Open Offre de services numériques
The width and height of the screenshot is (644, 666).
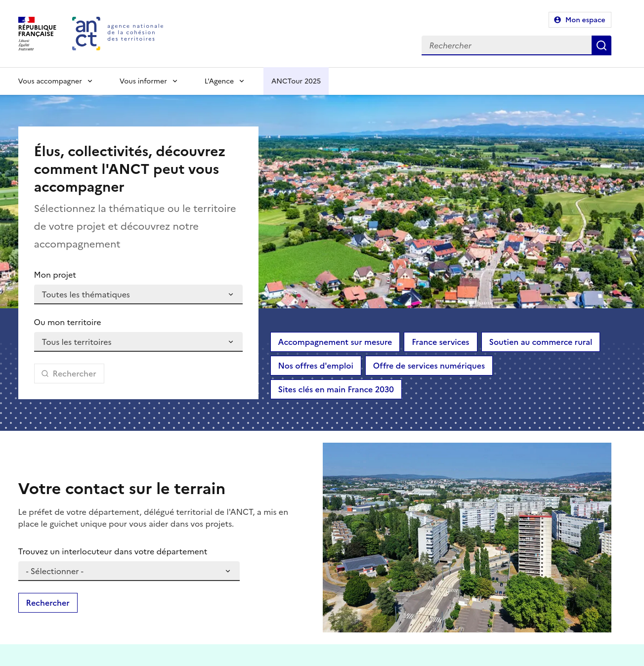[x=429, y=366]
